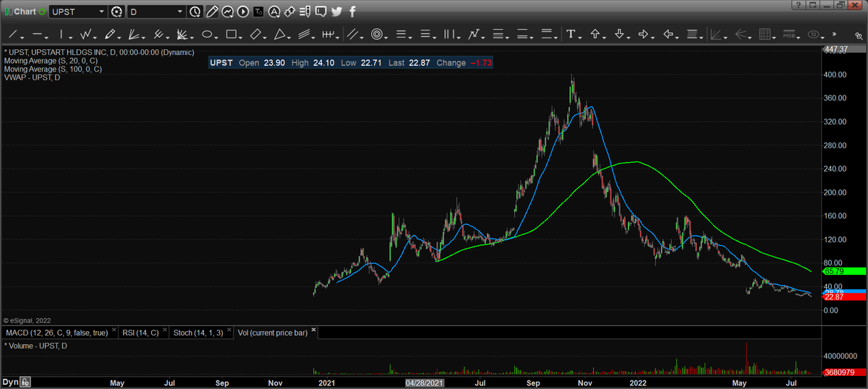The width and height of the screenshot is (868, 389).
Task: Click the VWAP - UPST, D label
Action: coord(33,77)
